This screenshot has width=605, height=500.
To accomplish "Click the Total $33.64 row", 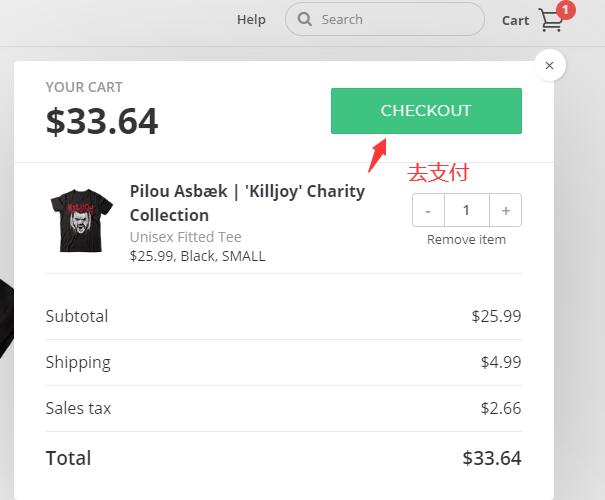I will [x=283, y=458].
